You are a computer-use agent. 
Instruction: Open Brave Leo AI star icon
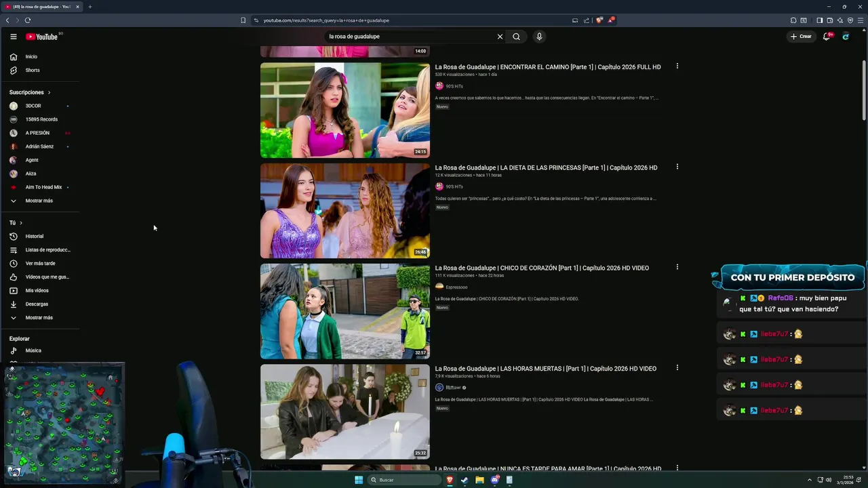[x=840, y=20]
